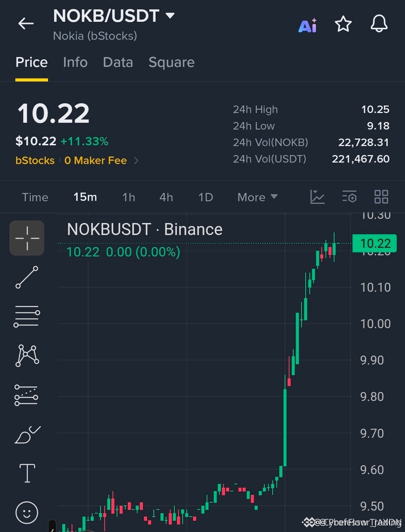Select the trend line drawing tool
Image resolution: width=405 pixels, height=532 pixels.
tap(27, 277)
